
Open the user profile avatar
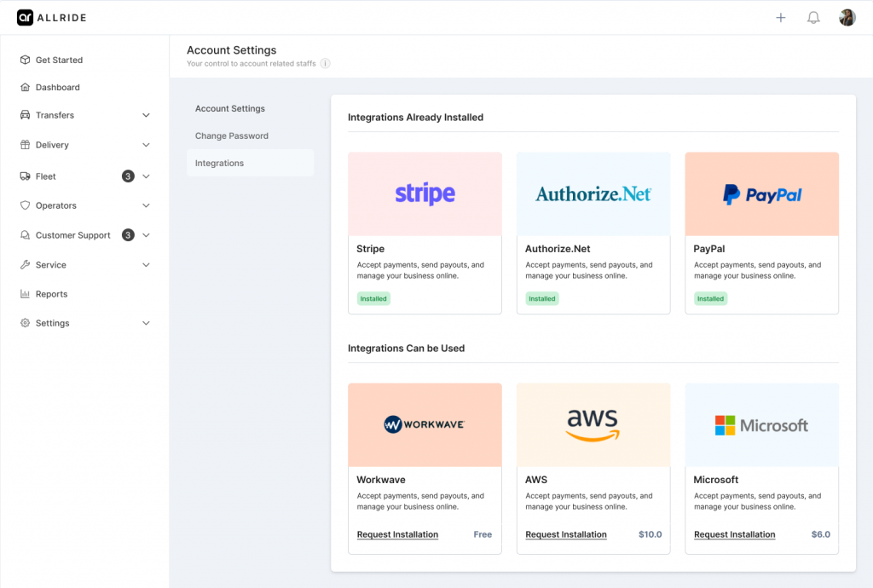[x=847, y=18]
